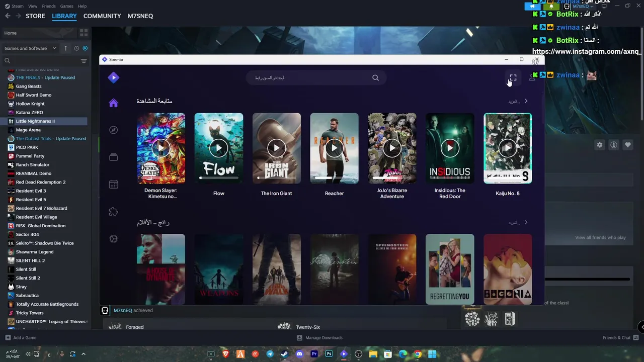The image size is (644, 362).
Task: Play The Iron Giant poster
Action: pos(277,148)
